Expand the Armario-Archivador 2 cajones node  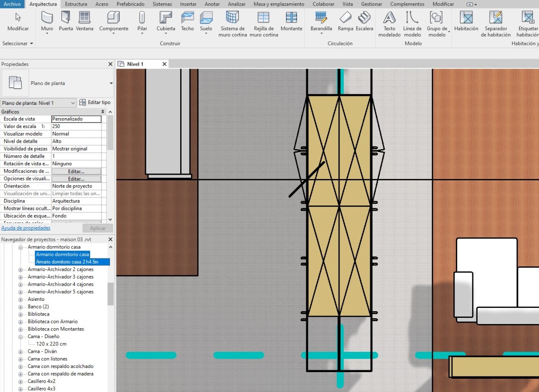(21, 270)
